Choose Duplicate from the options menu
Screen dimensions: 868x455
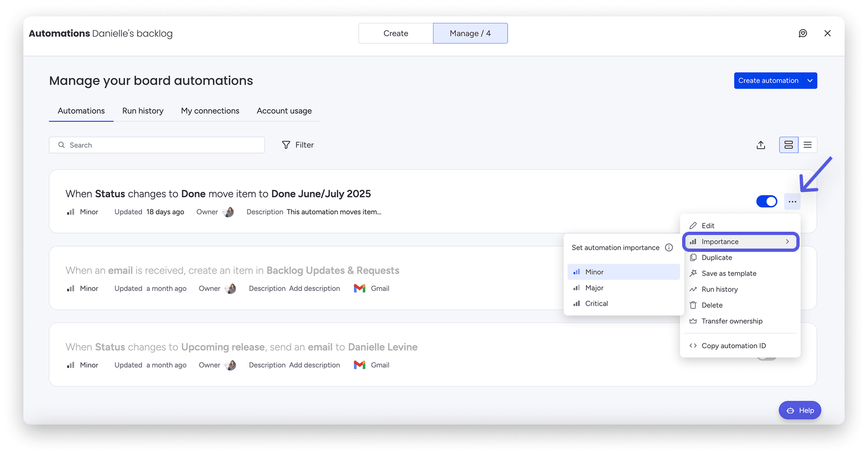tap(716, 257)
